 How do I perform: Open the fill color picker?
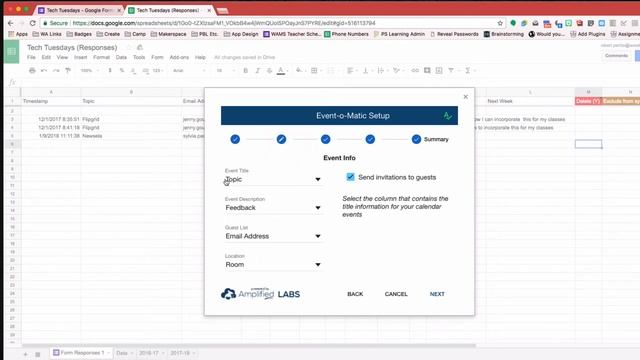(x=299, y=71)
